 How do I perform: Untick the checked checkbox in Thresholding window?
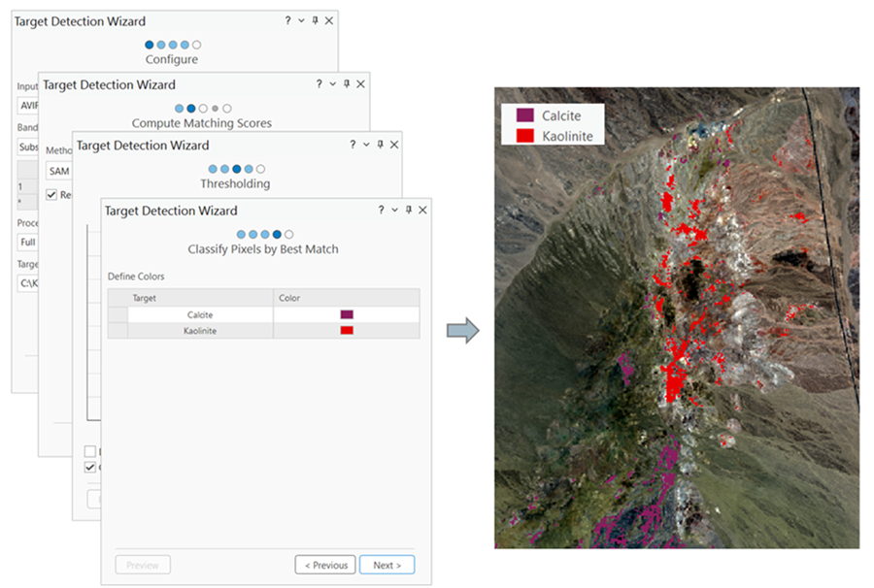point(89,467)
